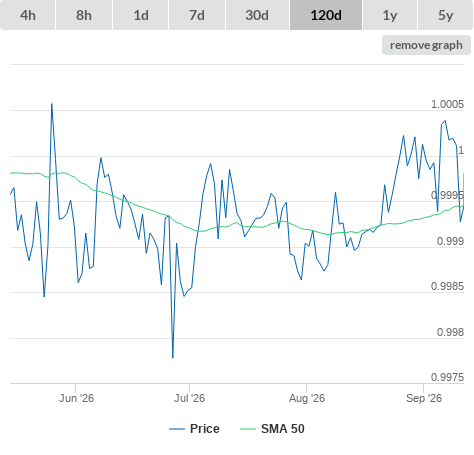Select the 4h time range tab
This screenshot has width=474, height=455.
pos(28,15)
